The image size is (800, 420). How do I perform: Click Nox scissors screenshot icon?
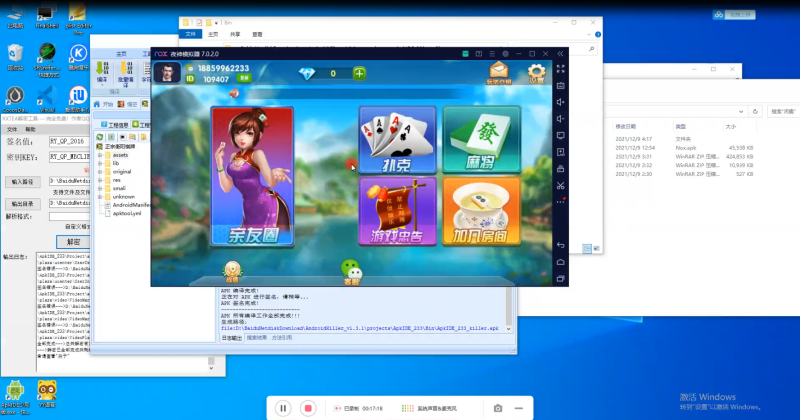(x=560, y=185)
